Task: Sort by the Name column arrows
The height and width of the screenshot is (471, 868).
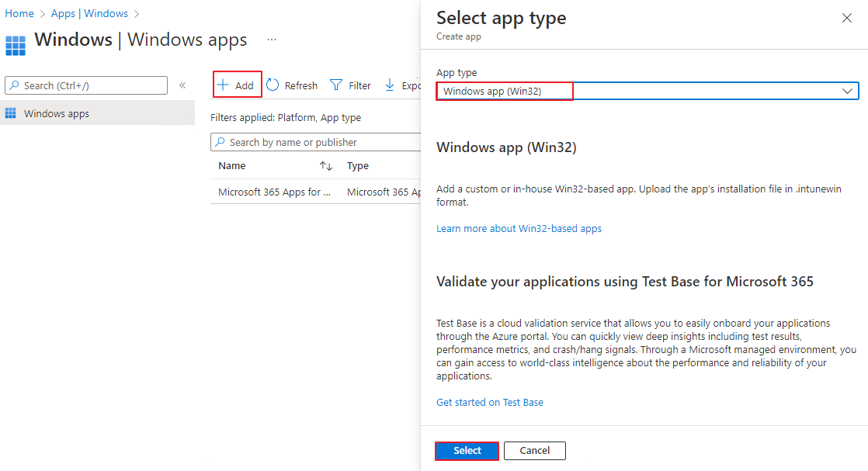Action: click(x=326, y=165)
